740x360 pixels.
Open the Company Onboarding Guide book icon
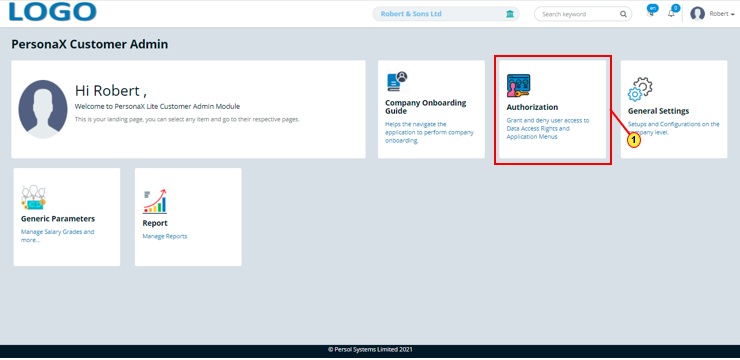click(397, 81)
